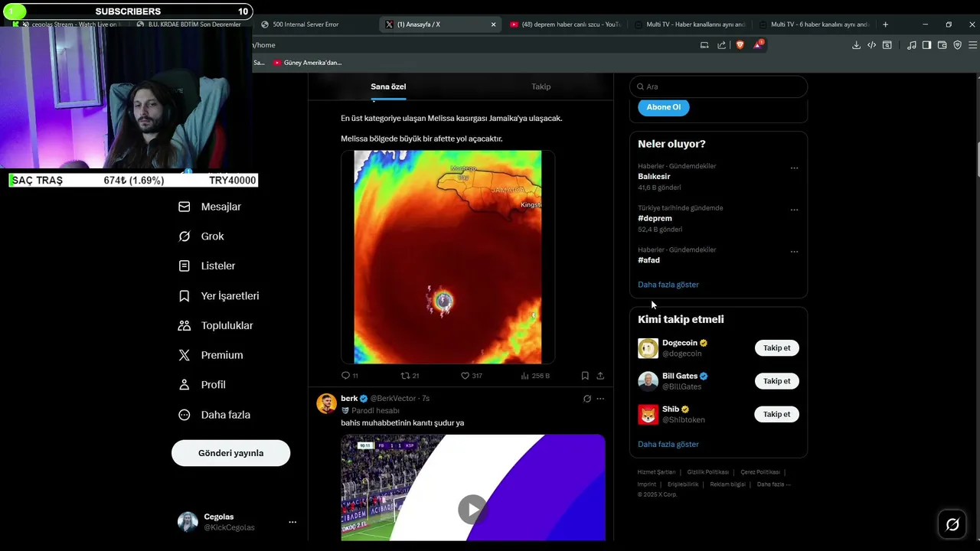Click Abone Ol button
Image resolution: width=980 pixels, height=551 pixels.
(663, 107)
